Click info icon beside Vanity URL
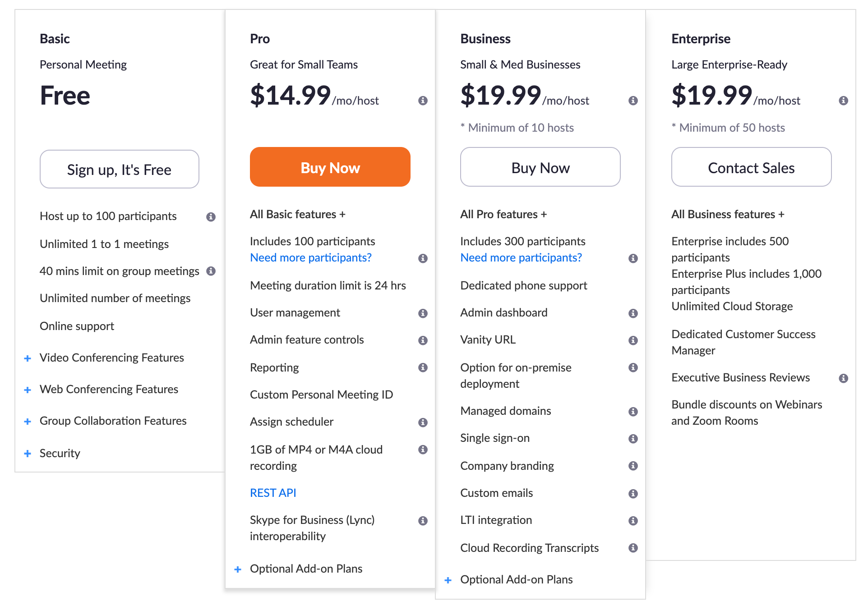 tap(633, 340)
